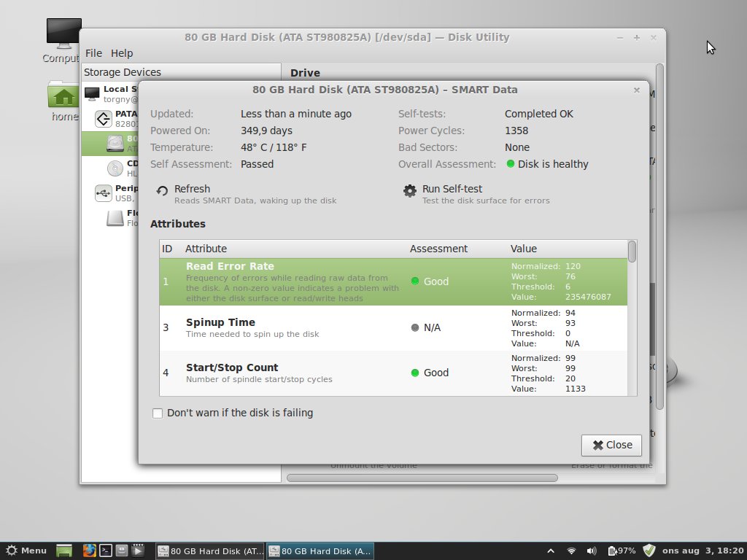Select the Local Storage computer icon in sidebar
This screenshot has width=747, height=560.
click(x=92, y=94)
